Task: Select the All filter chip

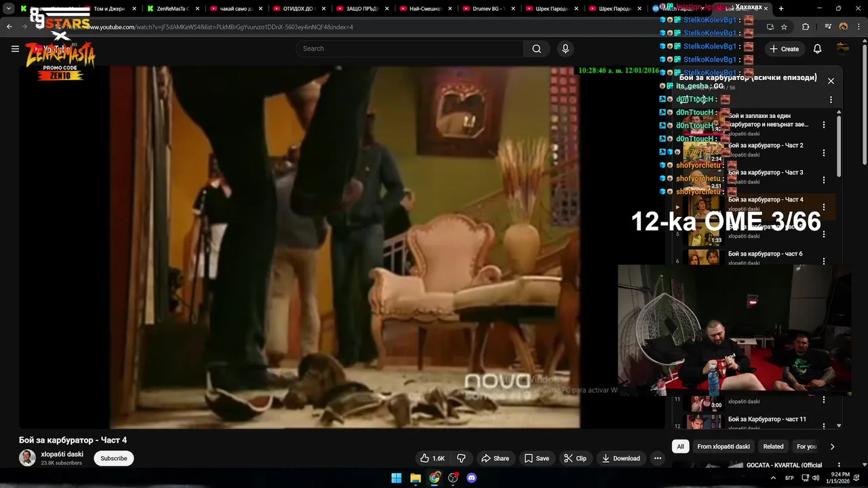Action: (x=680, y=447)
